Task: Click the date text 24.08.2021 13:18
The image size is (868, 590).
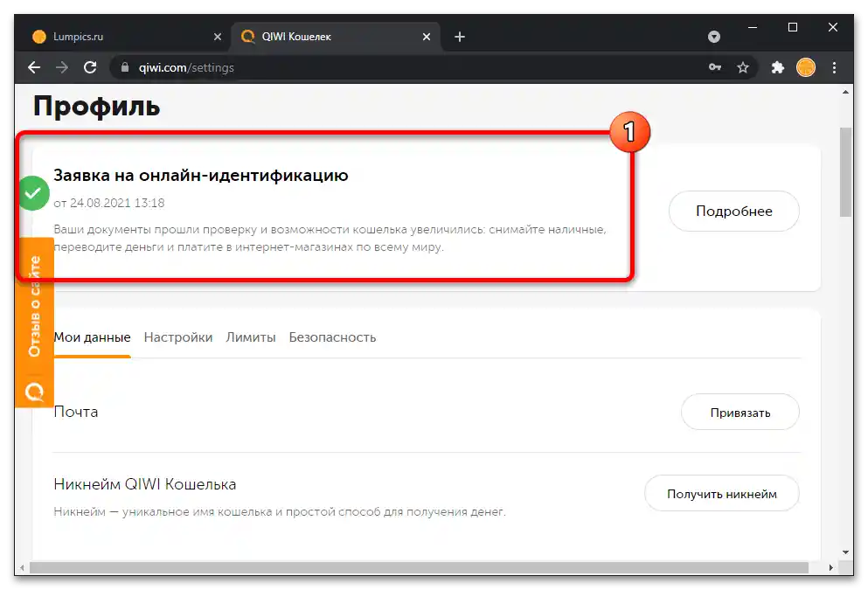Action: point(117,203)
